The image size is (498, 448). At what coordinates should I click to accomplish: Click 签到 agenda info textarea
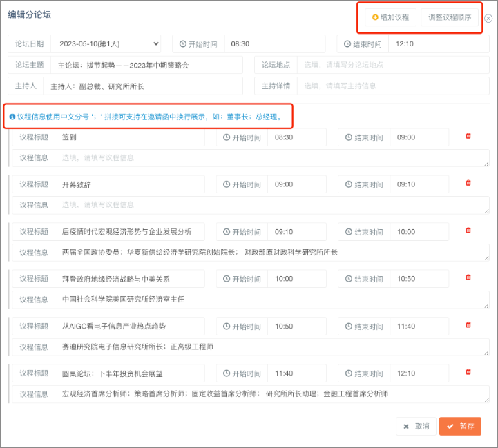[x=272, y=158]
